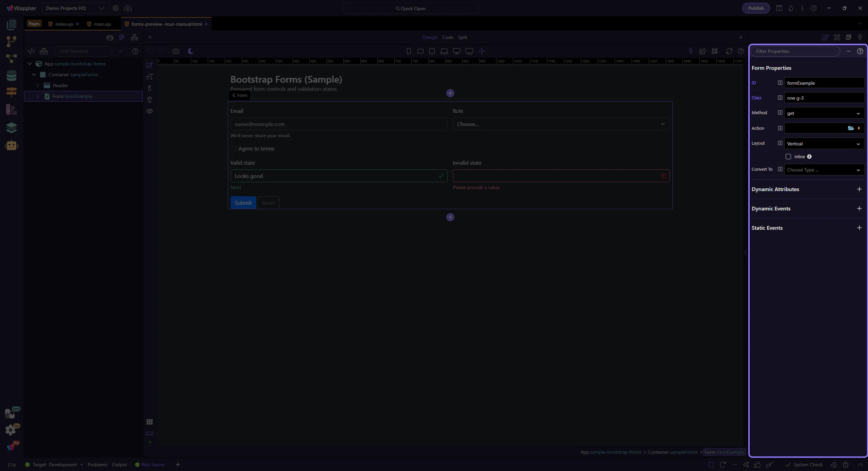Select the mobile phone viewport icon
The height and width of the screenshot is (471, 868).
point(409,51)
